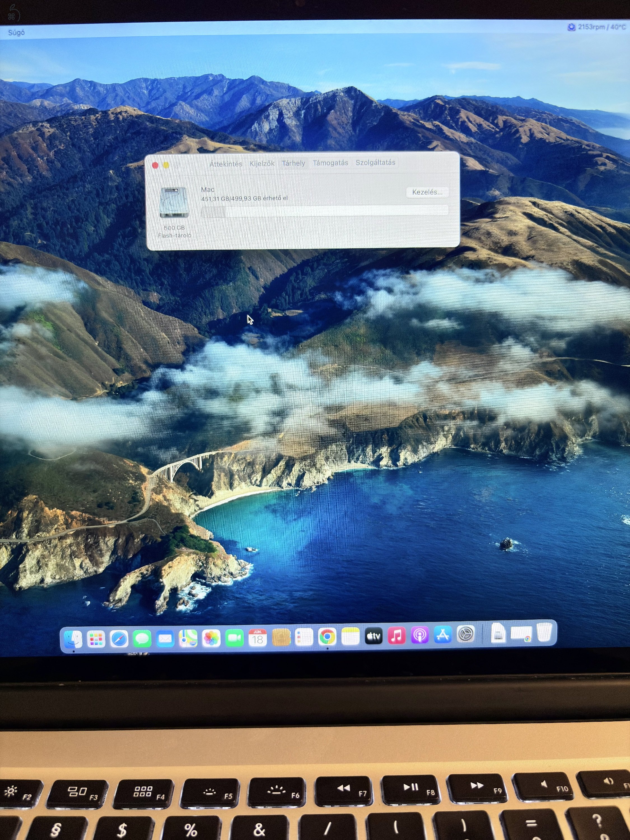Click the 451,31 GB/499,93 GB érhető el text
630x840 pixels.
pos(244,199)
